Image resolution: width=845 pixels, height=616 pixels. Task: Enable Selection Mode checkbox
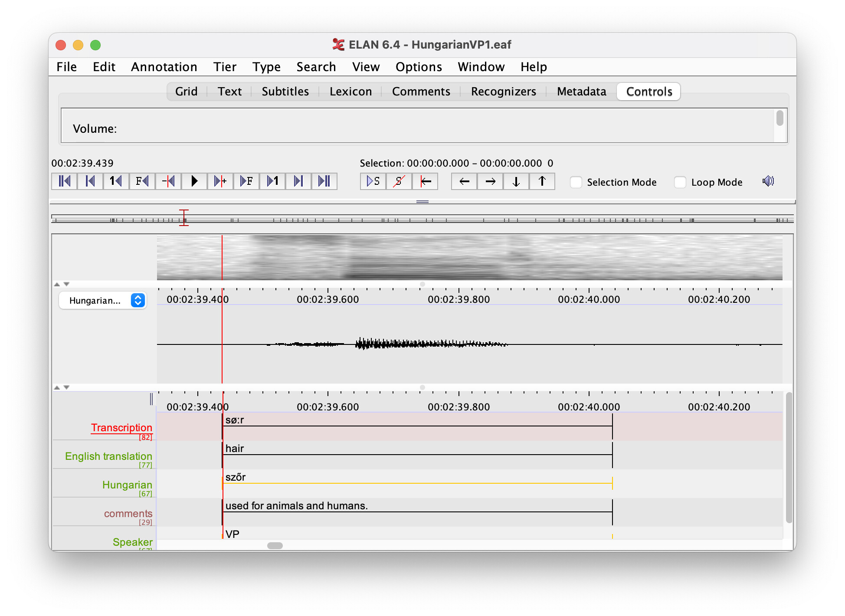coord(576,182)
